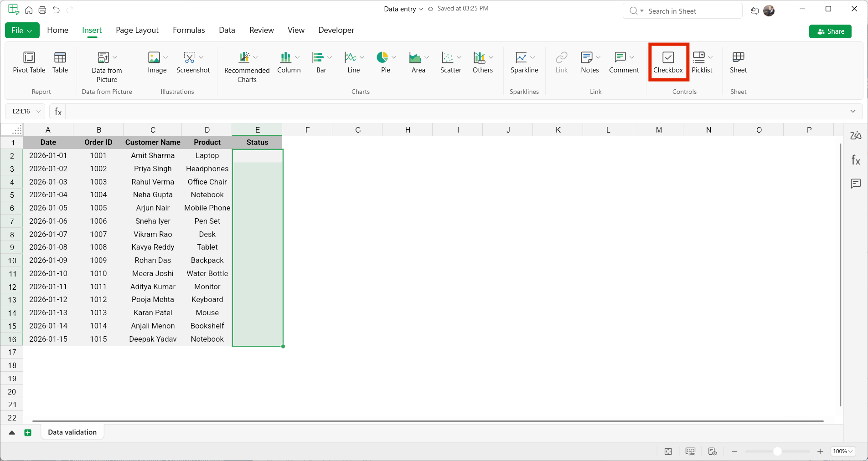Open the Page Layout tab
This screenshot has height=461, width=868.
[137, 30]
